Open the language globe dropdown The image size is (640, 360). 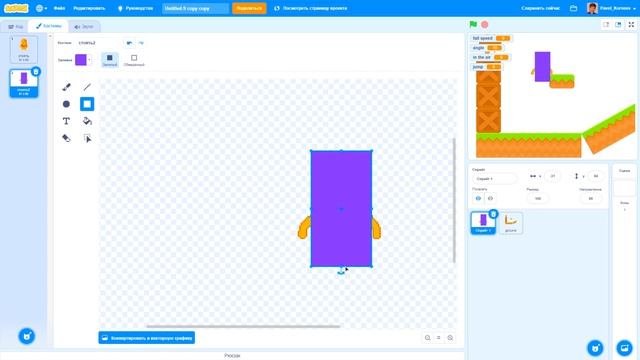41,8
